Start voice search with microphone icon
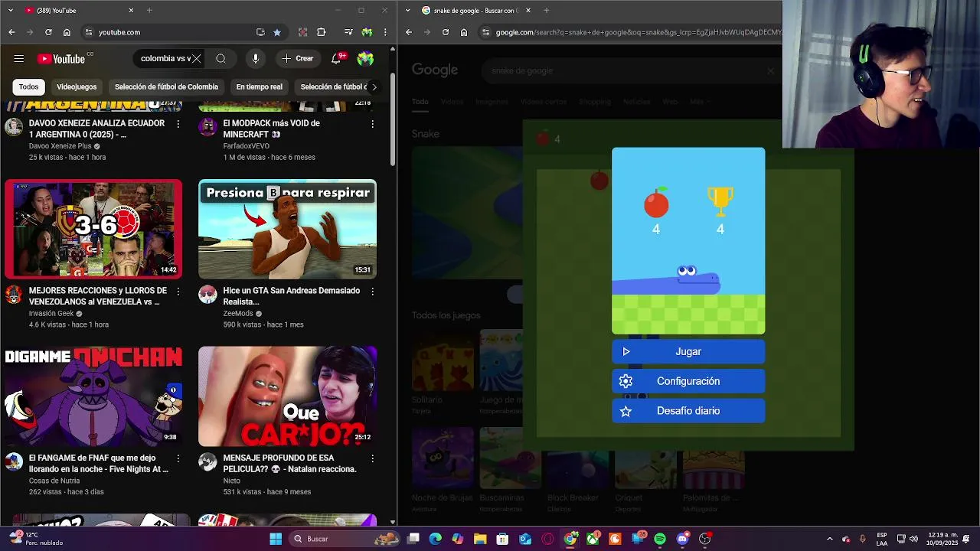The image size is (980, 551). (x=256, y=59)
